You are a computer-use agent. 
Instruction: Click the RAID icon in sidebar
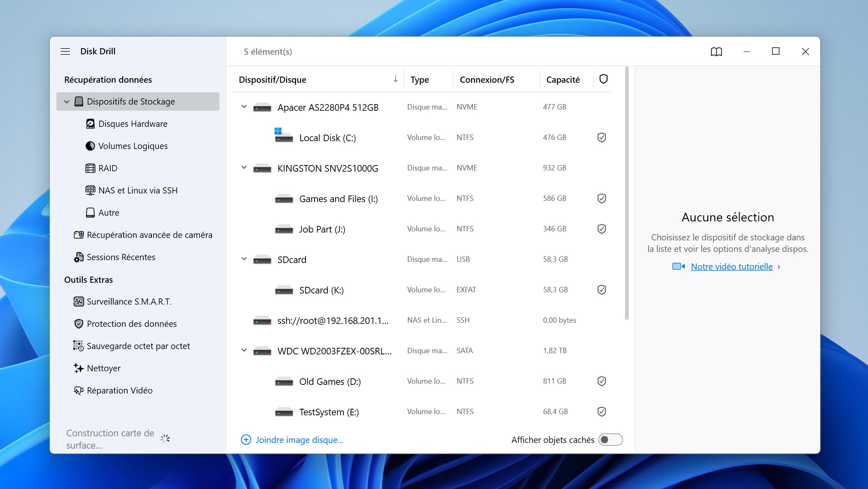90,168
